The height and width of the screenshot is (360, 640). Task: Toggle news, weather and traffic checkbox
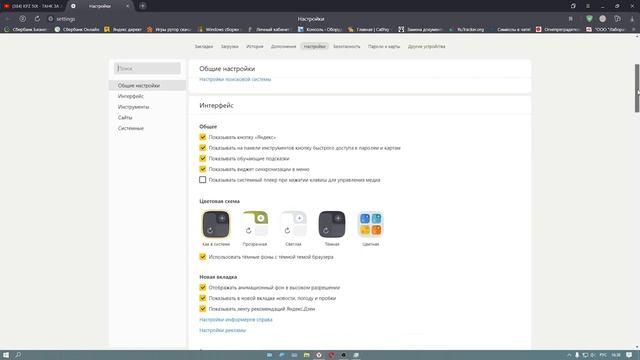[202, 298]
